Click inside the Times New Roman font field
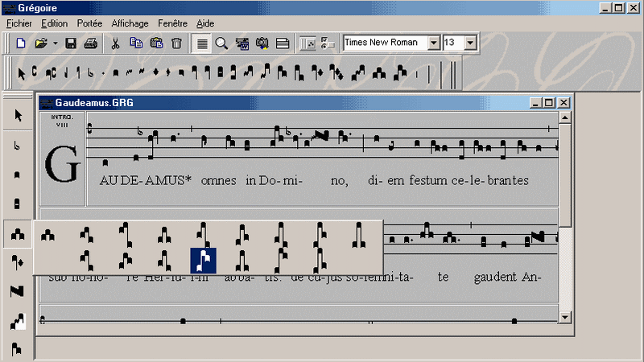Image resolution: width=644 pixels, height=362 pixels. [386, 43]
